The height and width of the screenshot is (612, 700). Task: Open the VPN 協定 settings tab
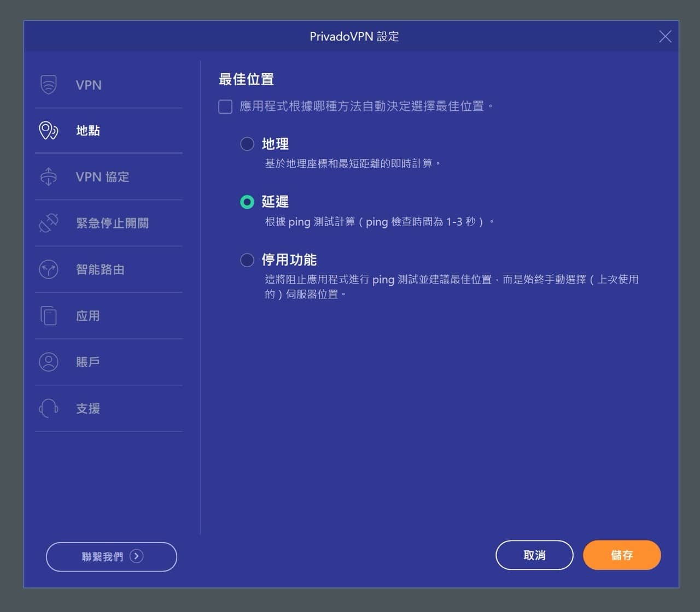[109, 176]
